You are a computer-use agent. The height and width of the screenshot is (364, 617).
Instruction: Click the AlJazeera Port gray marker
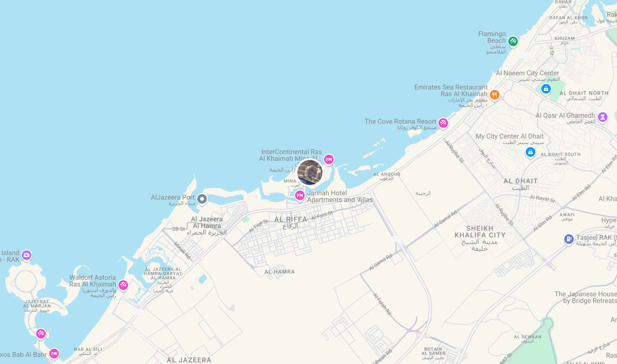pyautogui.click(x=202, y=199)
